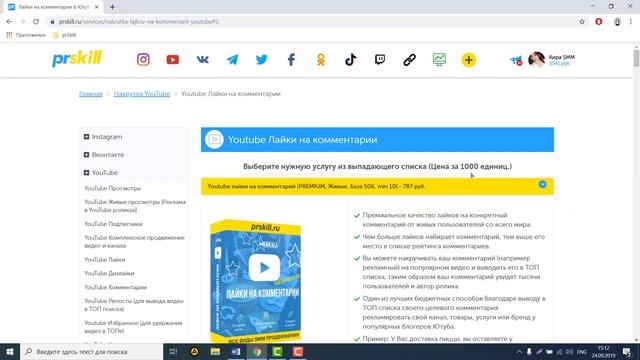Click the prskill logo

coord(77,59)
